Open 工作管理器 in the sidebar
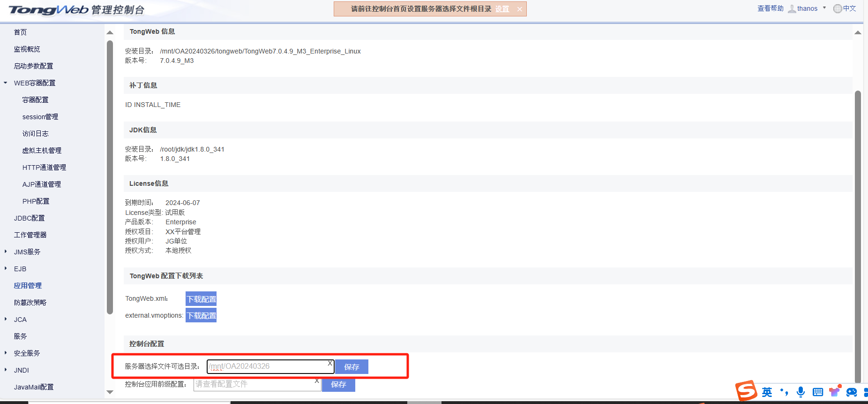The height and width of the screenshot is (404, 868). click(x=30, y=235)
